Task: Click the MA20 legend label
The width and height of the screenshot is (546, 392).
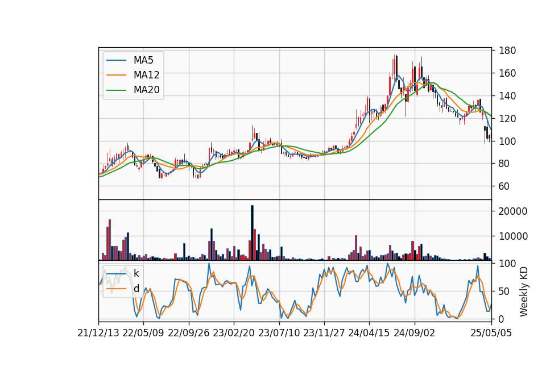Action: click(146, 90)
